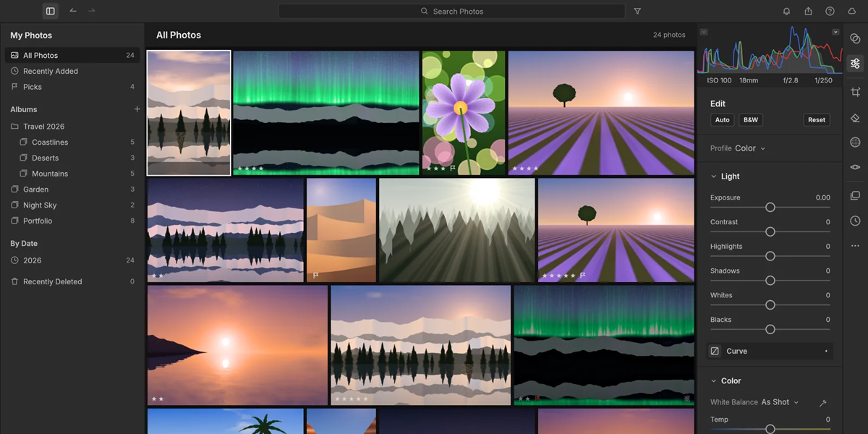Click the Exposure slider handle

[770, 208]
